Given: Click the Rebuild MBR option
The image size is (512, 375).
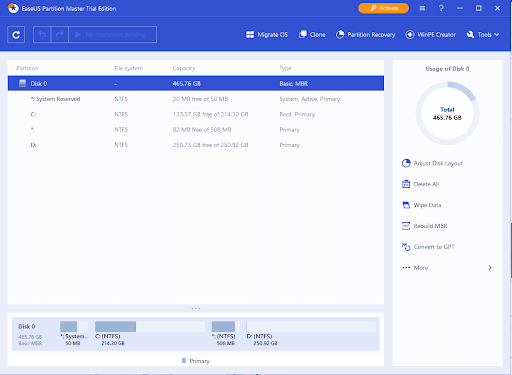Looking at the screenshot, I should [x=425, y=226].
